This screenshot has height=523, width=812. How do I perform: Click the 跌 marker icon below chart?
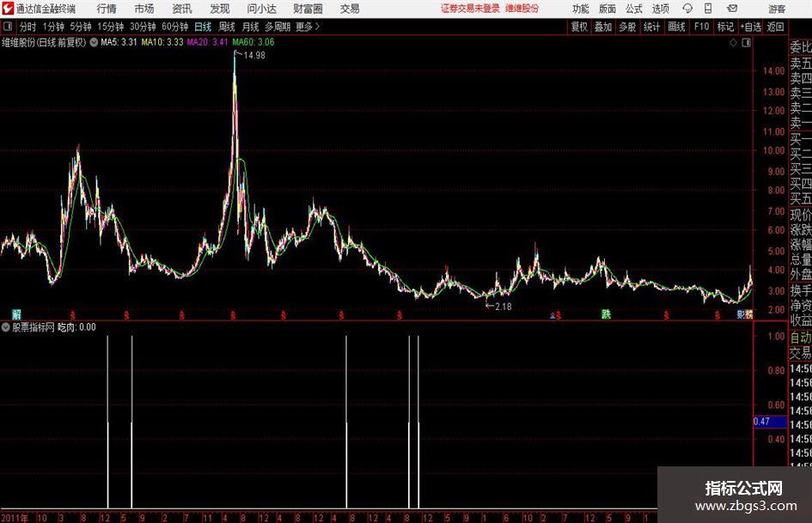tap(606, 313)
